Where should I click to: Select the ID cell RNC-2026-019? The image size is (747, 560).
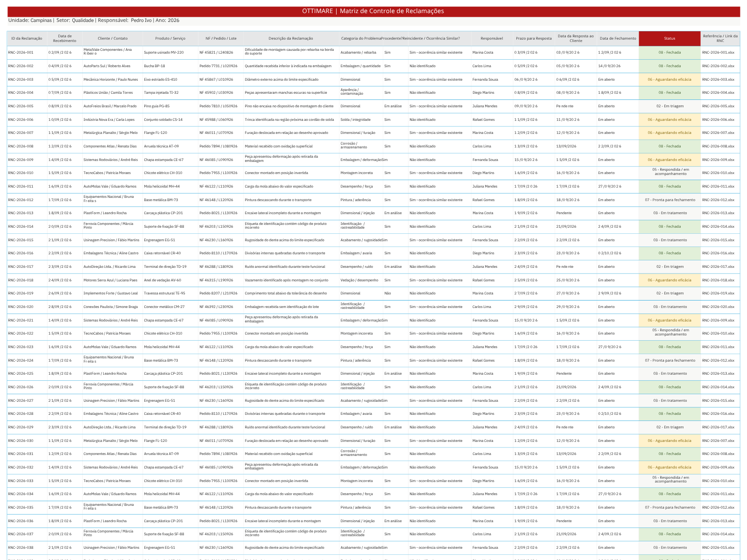tap(27, 294)
